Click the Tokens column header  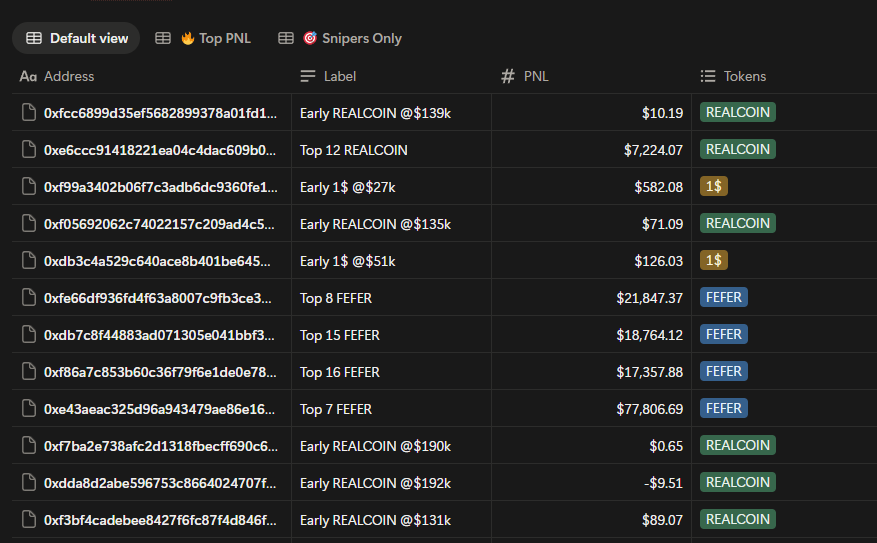click(x=733, y=76)
